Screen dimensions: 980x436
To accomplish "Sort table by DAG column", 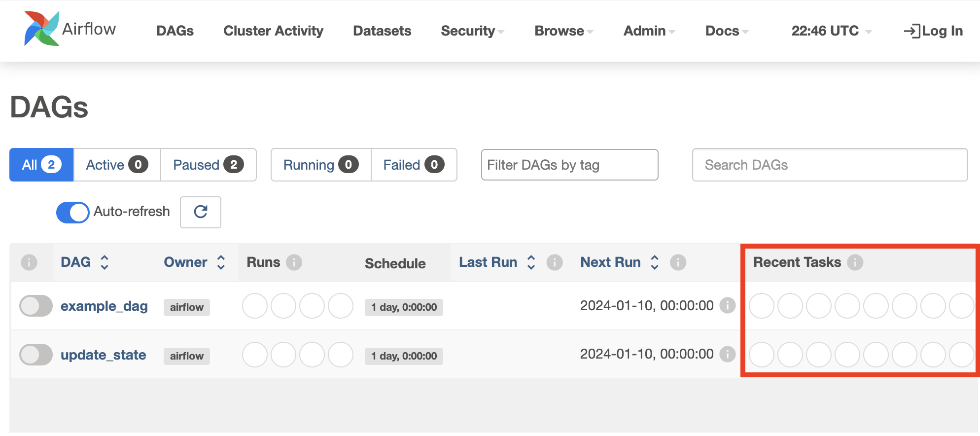I will click(84, 262).
